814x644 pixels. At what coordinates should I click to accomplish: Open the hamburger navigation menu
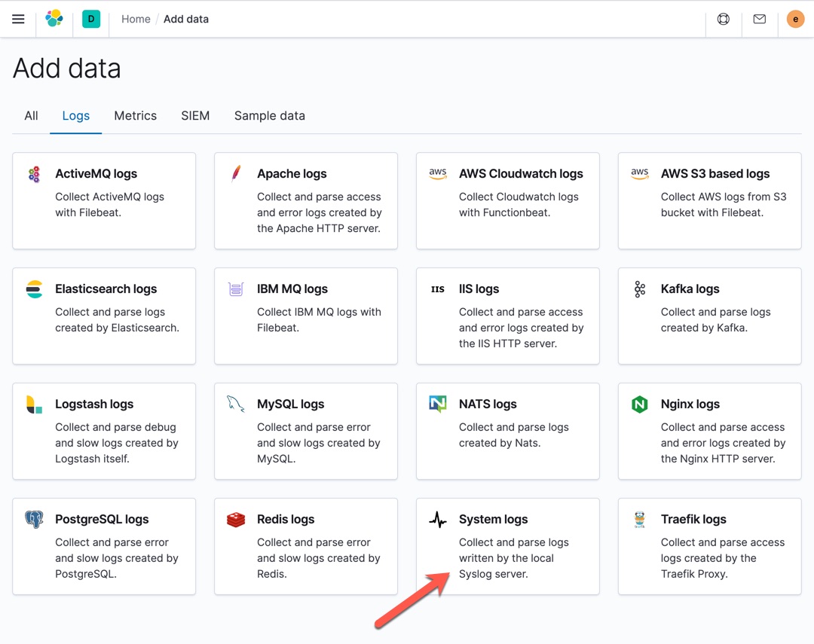click(x=18, y=19)
